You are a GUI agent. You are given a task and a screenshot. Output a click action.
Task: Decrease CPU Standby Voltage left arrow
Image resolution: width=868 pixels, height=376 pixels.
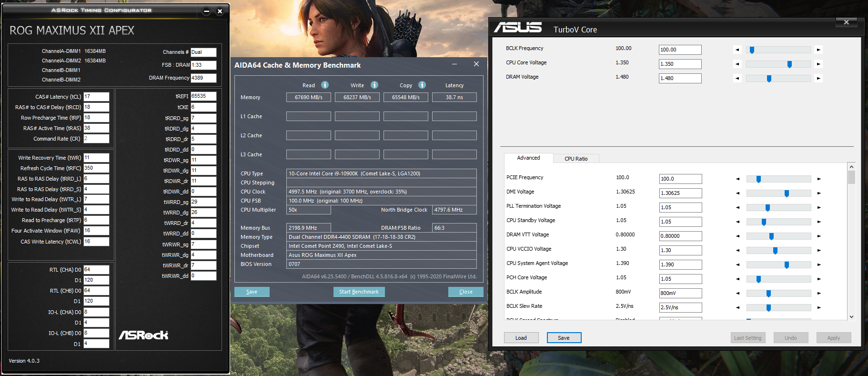738,222
